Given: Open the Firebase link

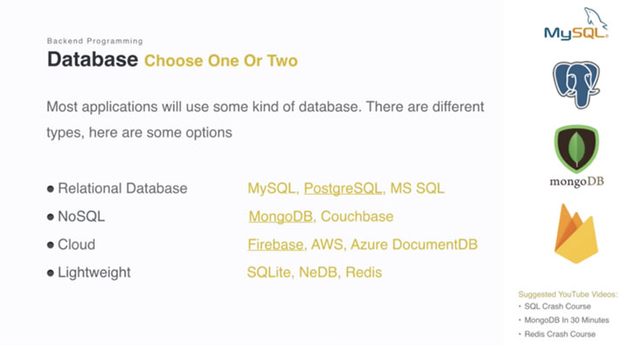Looking at the screenshot, I should pos(276,244).
